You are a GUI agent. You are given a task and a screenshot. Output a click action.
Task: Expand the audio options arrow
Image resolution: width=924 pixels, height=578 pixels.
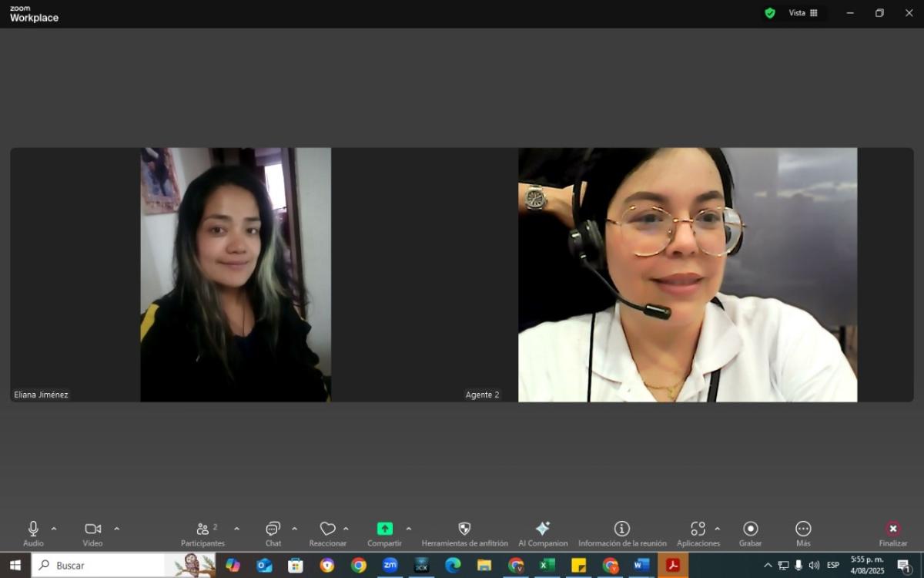click(x=54, y=529)
